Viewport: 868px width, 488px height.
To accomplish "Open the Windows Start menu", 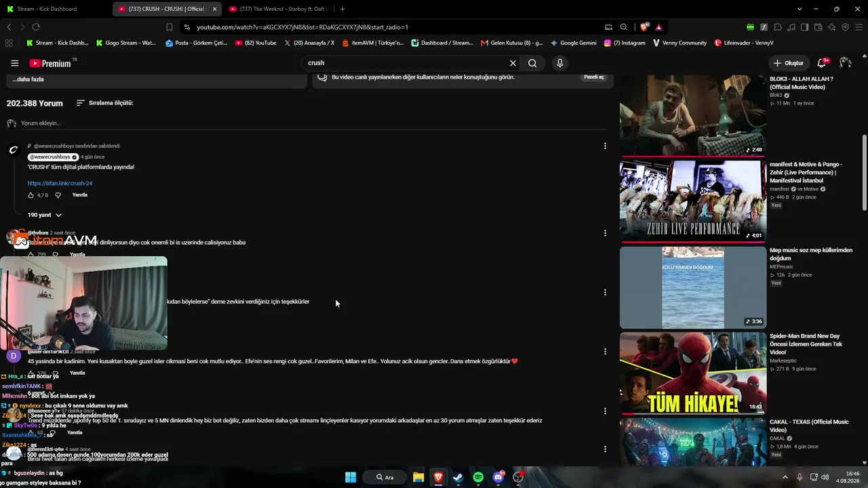I will (x=351, y=477).
